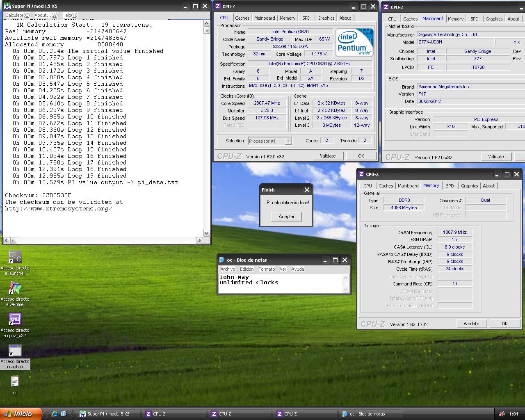
Task: Open Help menu in Super PI
Action: (70, 15)
